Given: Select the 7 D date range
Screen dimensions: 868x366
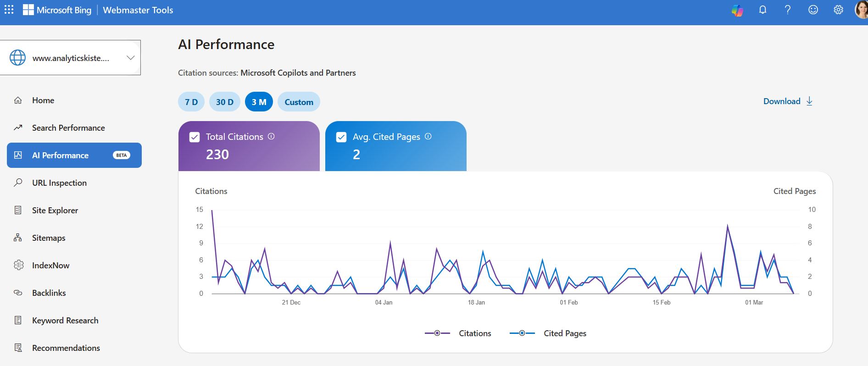Looking at the screenshot, I should [191, 102].
